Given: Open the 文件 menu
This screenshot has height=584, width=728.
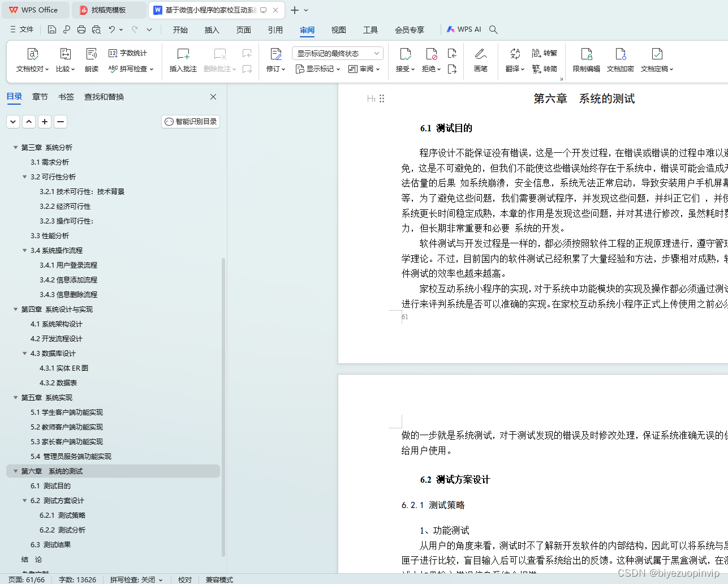Looking at the screenshot, I should click(21, 29).
